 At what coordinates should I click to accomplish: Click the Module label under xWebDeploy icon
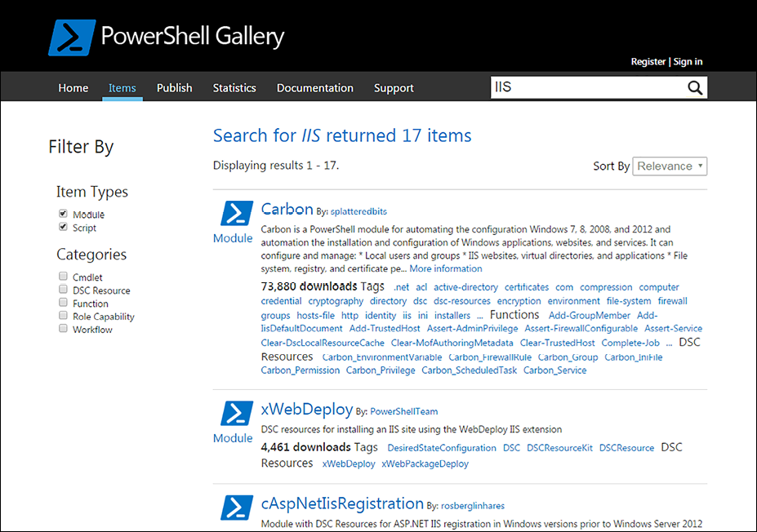click(233, 438)
